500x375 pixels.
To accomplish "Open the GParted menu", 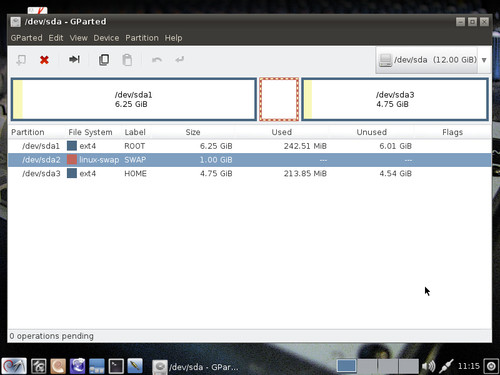I will [26, 38].
